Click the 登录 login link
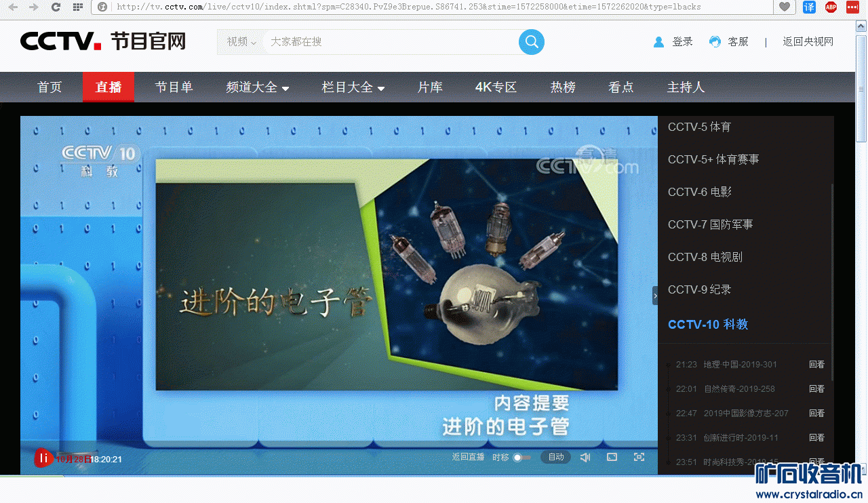 click(682, 42)
